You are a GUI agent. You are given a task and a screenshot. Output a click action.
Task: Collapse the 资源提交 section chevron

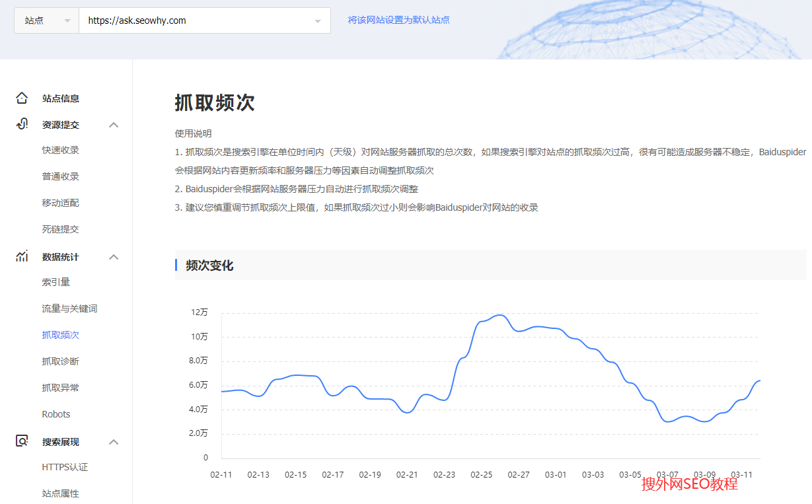click(x=114, y=125)
